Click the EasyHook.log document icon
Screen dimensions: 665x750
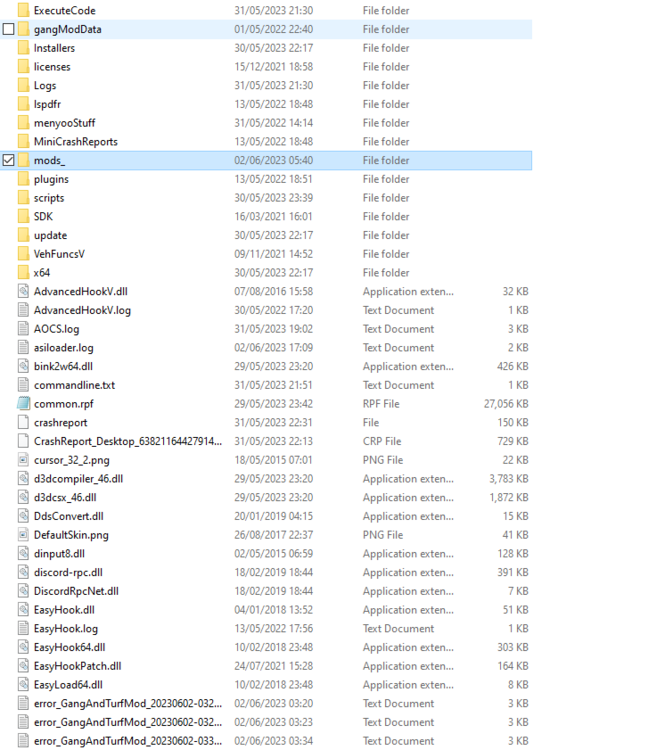tap(23, 629)
